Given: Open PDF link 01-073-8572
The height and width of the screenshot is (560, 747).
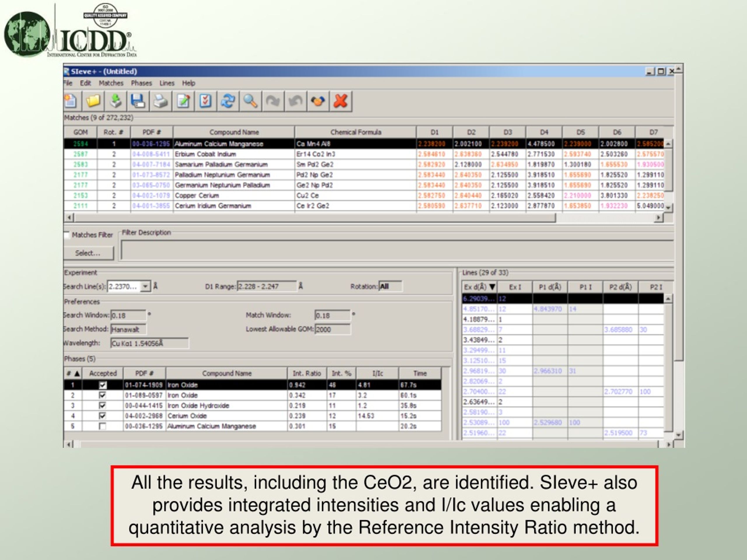Looking at the screenshot, I should pyautogui.click(x=151, y=175).
